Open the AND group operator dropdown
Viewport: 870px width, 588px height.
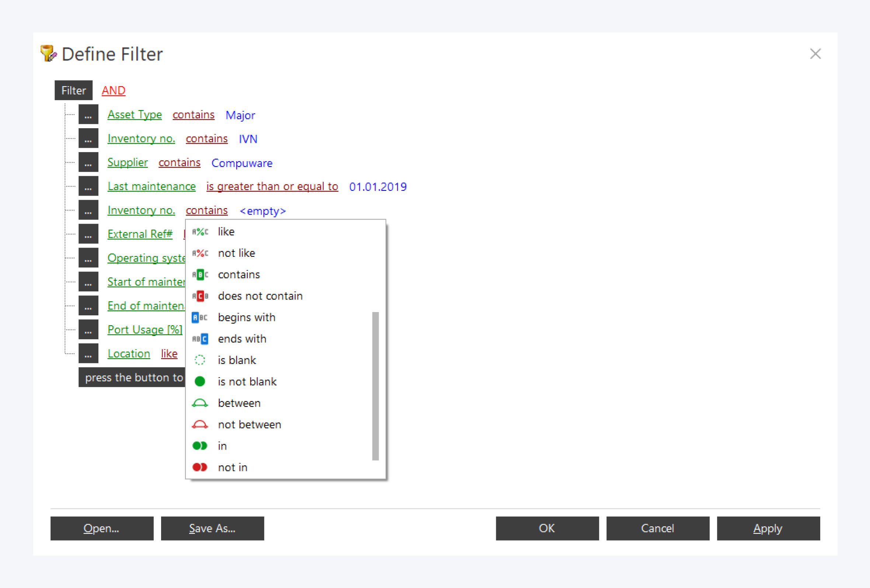114,91
